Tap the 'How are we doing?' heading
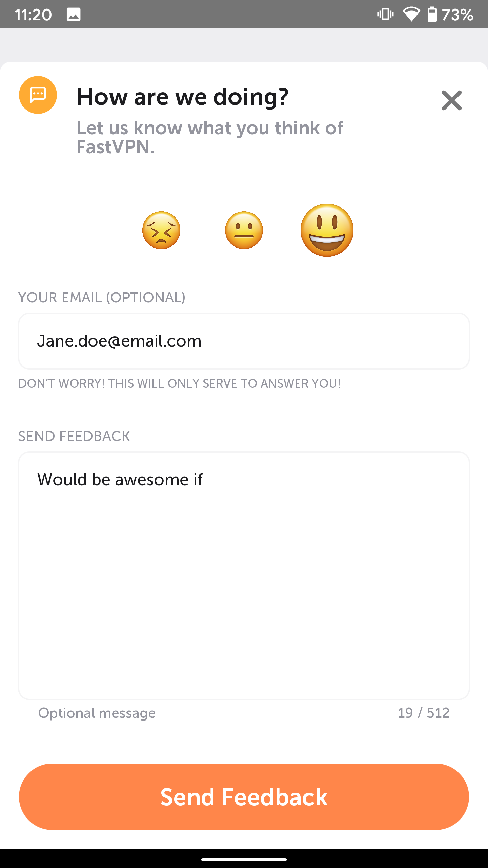This screenshot has width=488, height=868. pyautogui.click(x=183, y=97)
